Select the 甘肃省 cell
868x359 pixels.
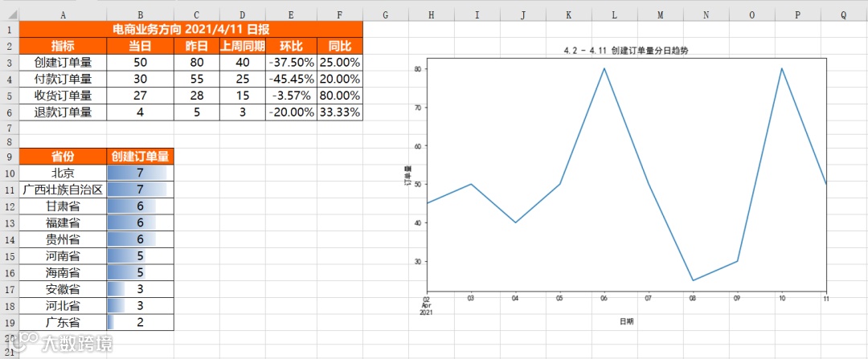[x=63, y=206]
